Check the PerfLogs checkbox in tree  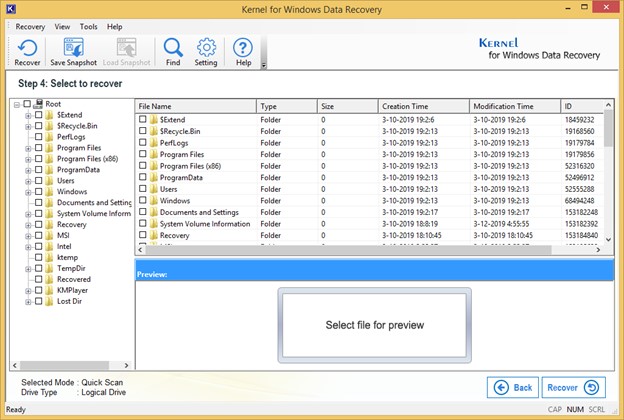click(38, 137)
